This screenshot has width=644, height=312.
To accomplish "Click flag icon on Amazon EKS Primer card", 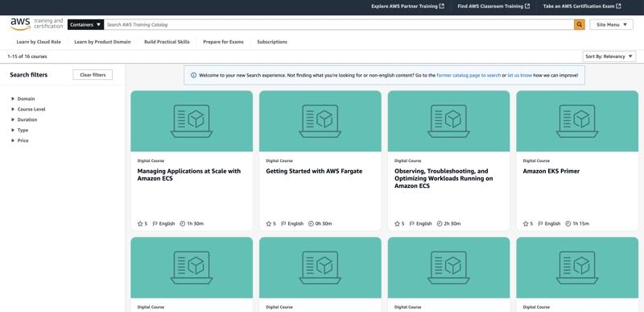I will click(541, 223).
